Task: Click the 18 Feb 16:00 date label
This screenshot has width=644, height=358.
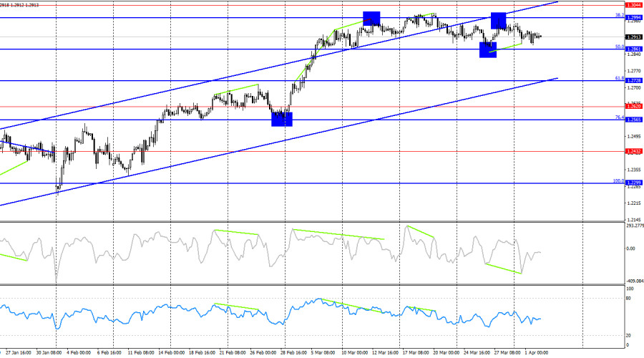Action: point(203,353)
